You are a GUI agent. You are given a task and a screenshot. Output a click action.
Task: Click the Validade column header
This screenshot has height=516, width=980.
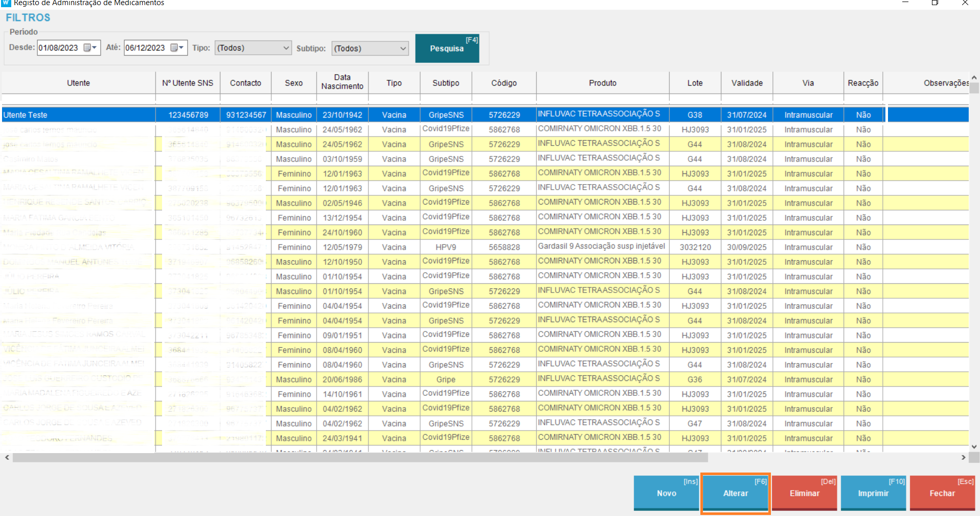click(746, 83)
